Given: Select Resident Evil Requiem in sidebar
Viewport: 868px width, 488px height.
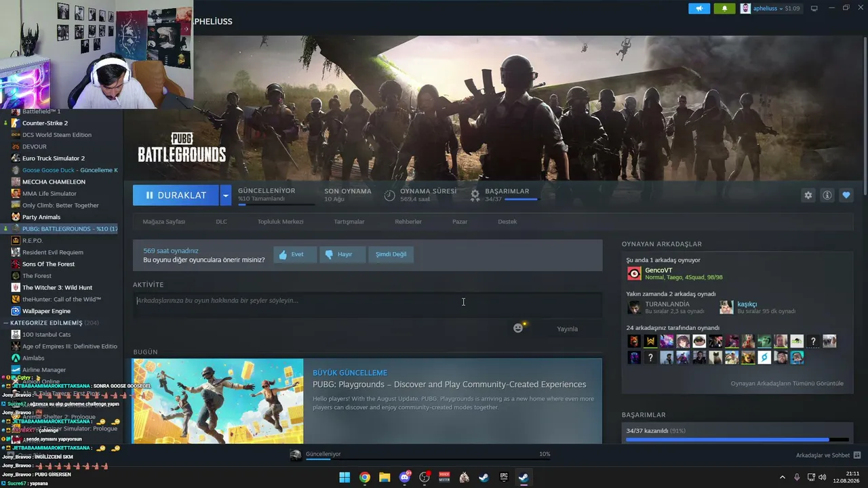Looking at the screenshot, I should pyautogui.click(x=53, y=252).
